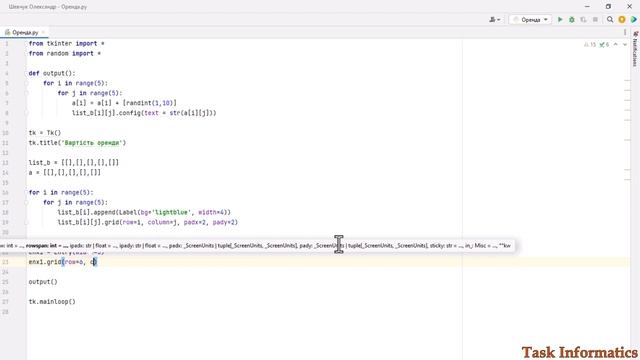Click the 'for i in range(5):' line 16
The height and width of the screenshot is (360, 640).
coord(61,192)
